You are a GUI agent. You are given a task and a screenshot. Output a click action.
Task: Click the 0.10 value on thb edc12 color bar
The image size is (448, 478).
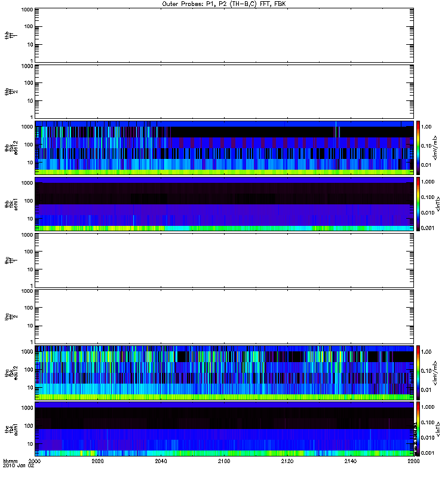pyautogui.click(x=426, y=146)
